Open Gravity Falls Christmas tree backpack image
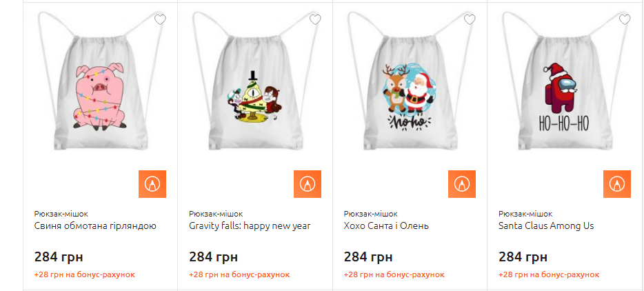The width and height of the screenshot is (644, 291). (x=256, y=81)
